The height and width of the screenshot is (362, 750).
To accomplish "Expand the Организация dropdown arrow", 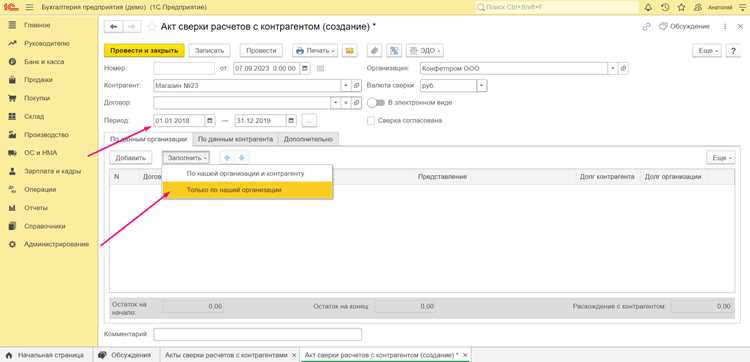I will 613,68.
